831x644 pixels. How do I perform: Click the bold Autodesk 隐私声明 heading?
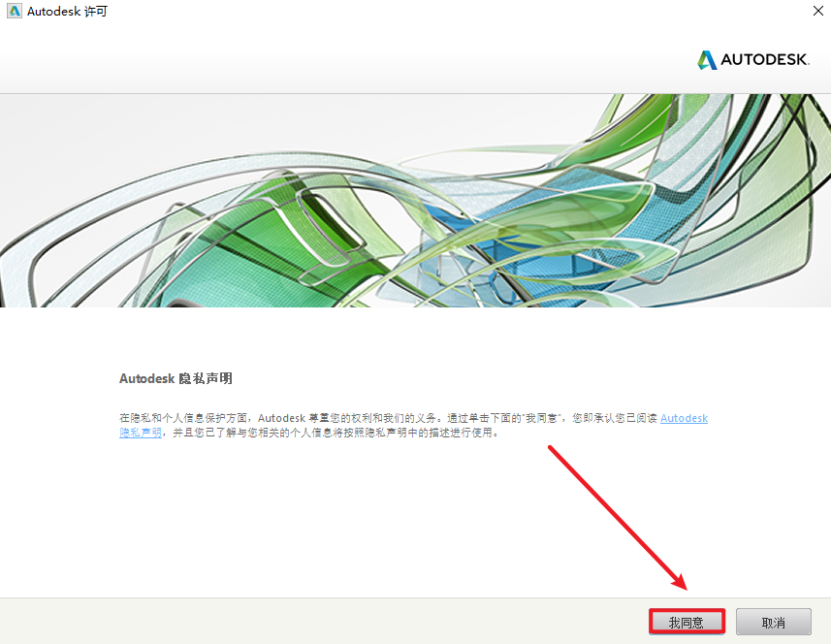pyautogui.click(x=176, y=378)
